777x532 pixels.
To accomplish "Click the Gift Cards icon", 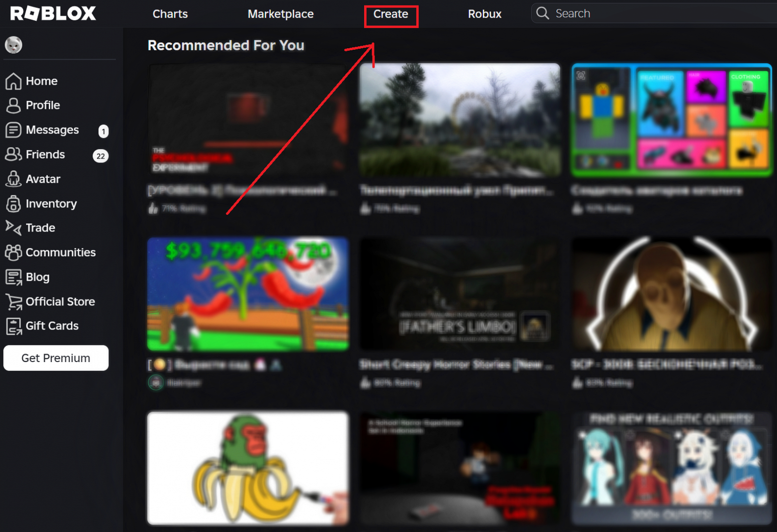I will point(13,326).
